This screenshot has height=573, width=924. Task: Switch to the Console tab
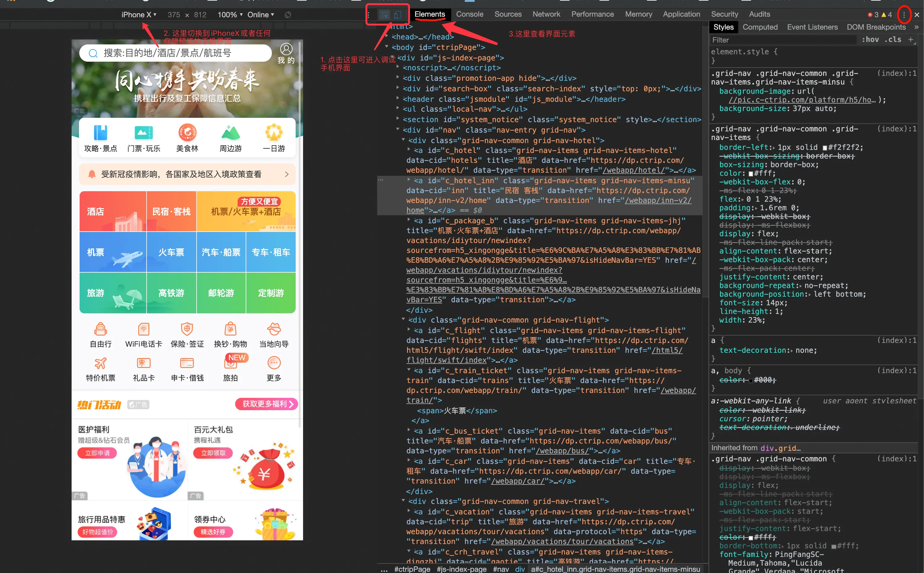coord(469,14)
